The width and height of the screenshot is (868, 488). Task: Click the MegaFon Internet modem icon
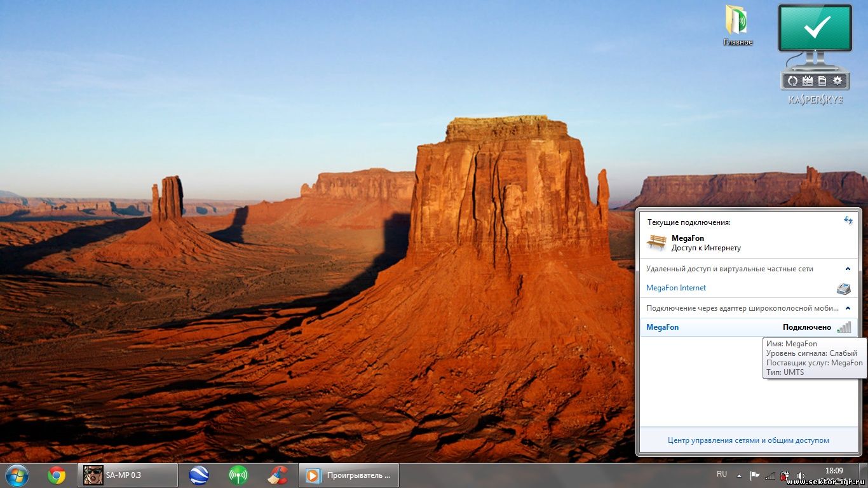843,288
